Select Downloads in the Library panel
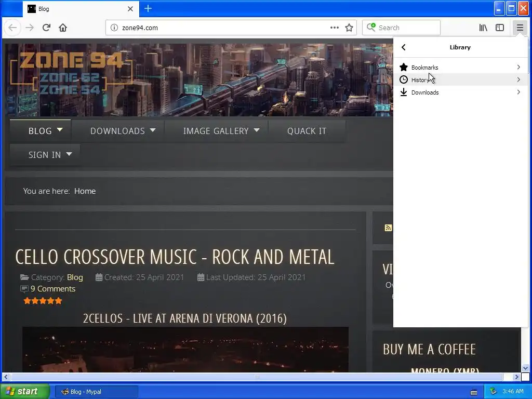Viewport: 532px width, 399px height. [x=460, y=92]
